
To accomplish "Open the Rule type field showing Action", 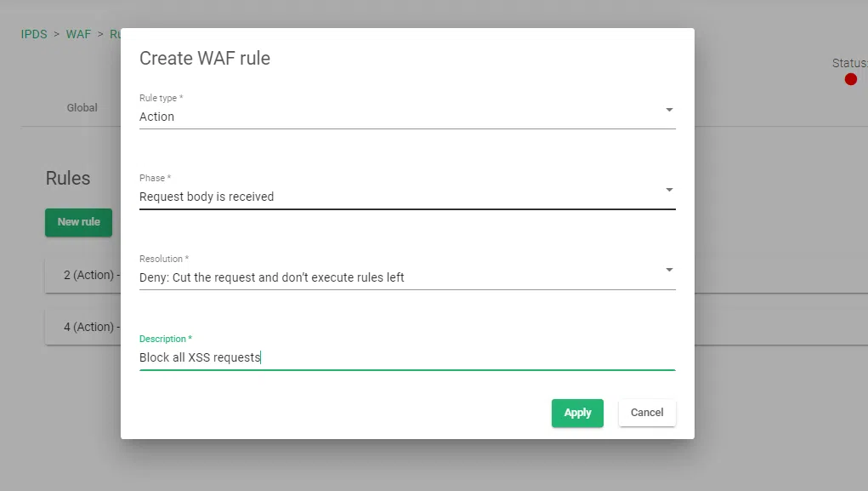I will 400,117.
